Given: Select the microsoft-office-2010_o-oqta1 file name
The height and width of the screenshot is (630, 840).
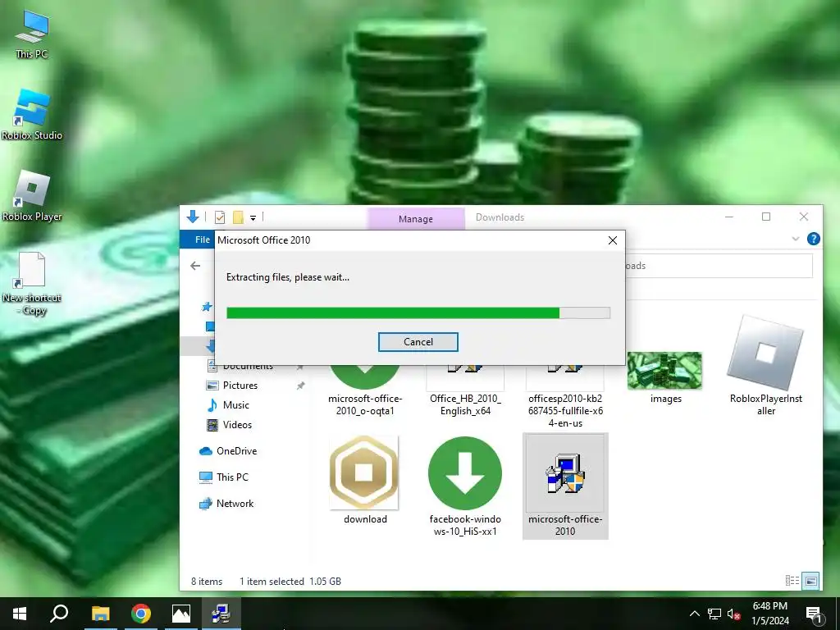Looking at the screenshot, I should click(365, 404).
